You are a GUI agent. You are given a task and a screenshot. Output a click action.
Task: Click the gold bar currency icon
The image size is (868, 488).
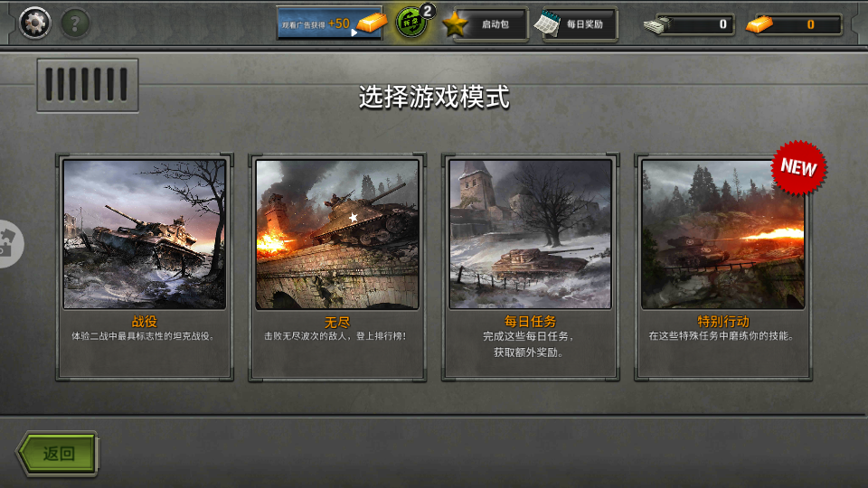click(x=759, y=24)
